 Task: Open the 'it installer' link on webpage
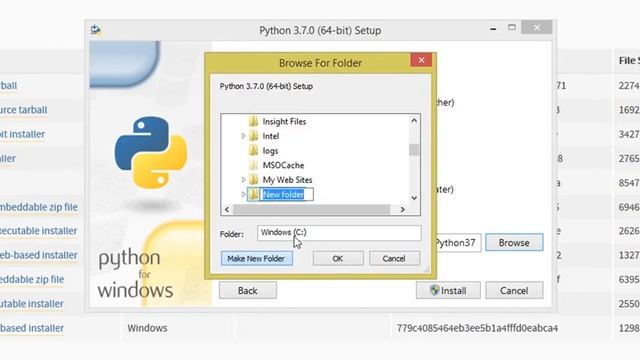22,134
